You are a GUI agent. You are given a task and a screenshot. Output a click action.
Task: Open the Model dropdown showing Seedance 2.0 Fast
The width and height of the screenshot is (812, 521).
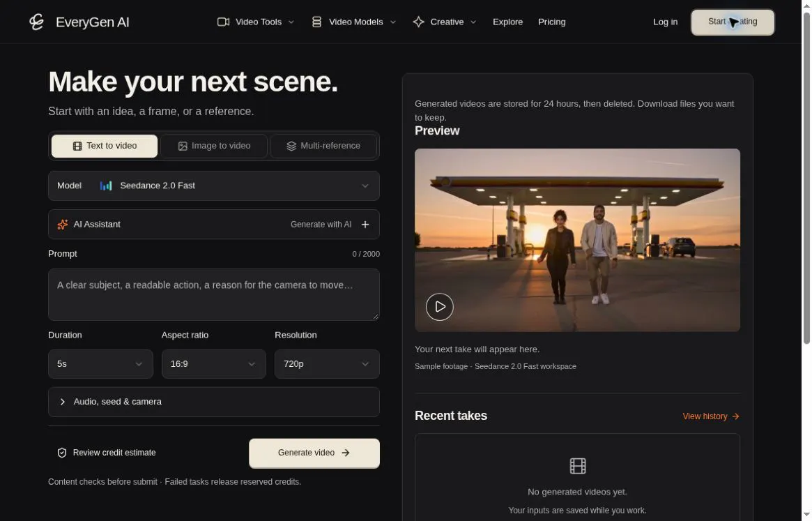click(x=214, y=186)
